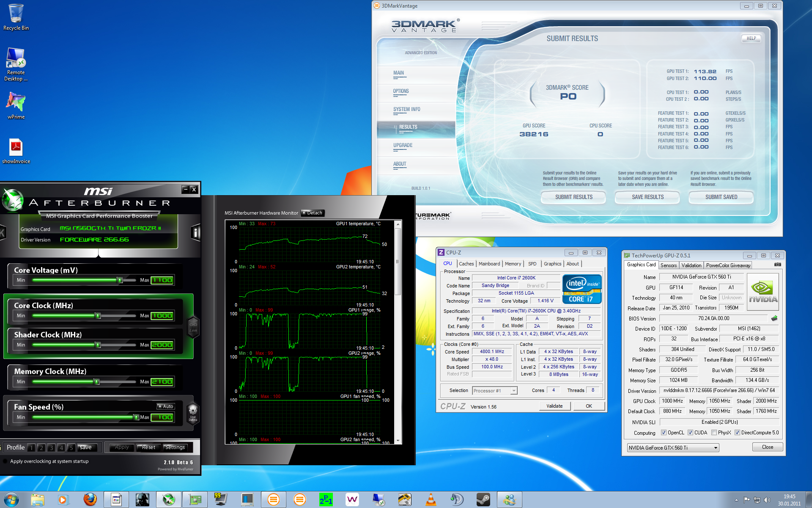Show hidden tray icons arrow

click(736, 500)
